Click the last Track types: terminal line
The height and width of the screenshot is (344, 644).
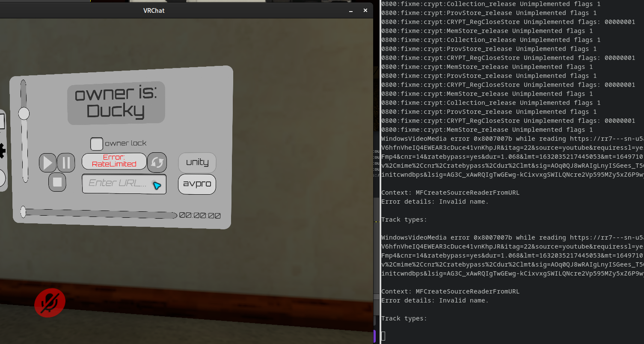[x=404, y=318]
